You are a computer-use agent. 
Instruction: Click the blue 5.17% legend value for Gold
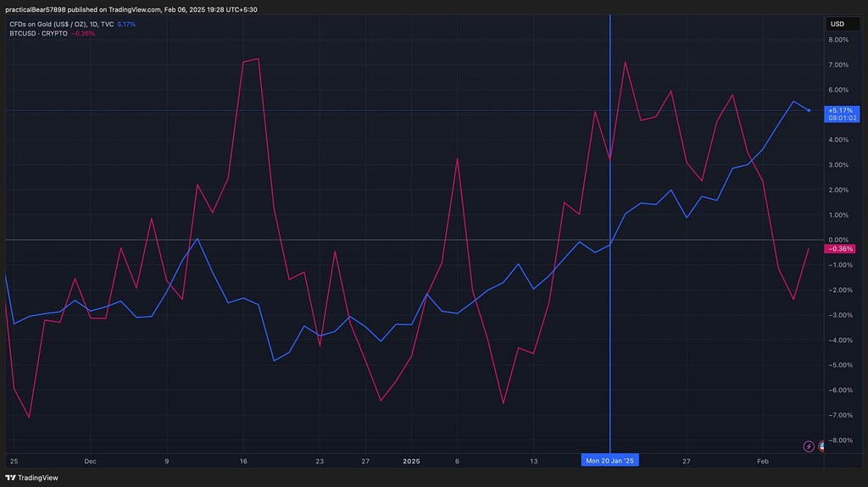(x=126, y=25)
